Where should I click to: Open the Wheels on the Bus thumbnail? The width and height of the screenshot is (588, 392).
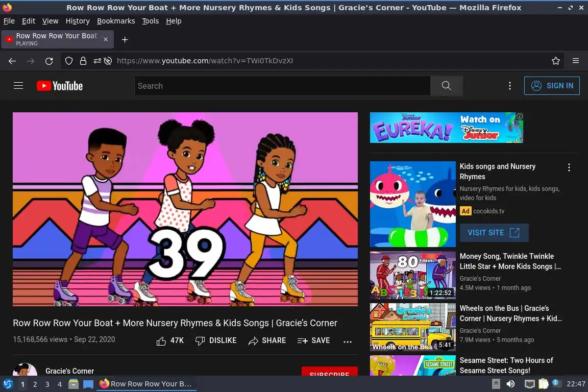point(412,328)
